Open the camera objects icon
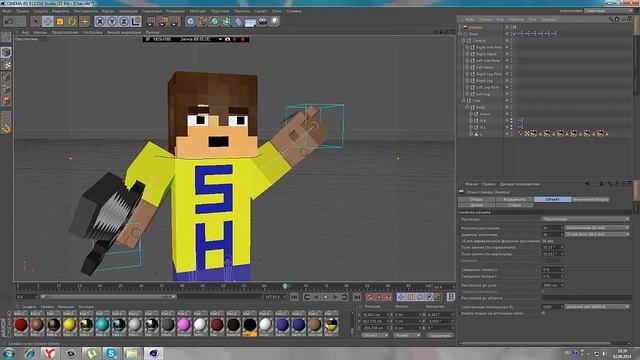The image size is (640, 360). point(262,21)
